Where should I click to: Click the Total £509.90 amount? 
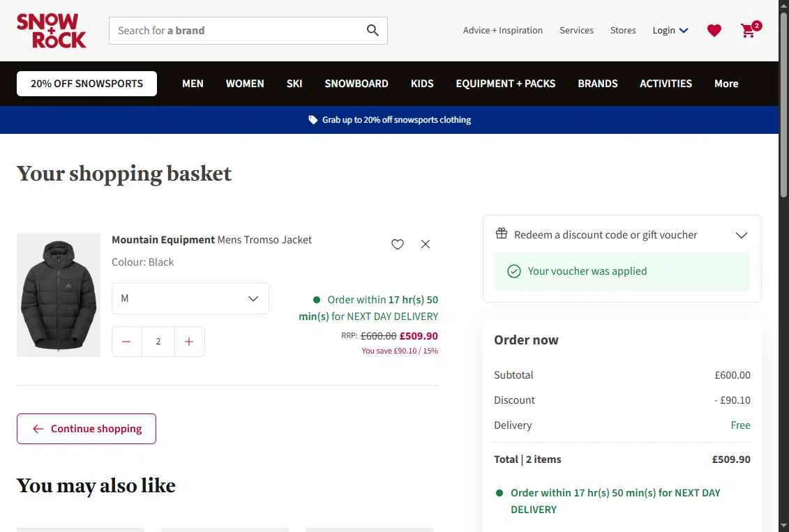(730, 459)
